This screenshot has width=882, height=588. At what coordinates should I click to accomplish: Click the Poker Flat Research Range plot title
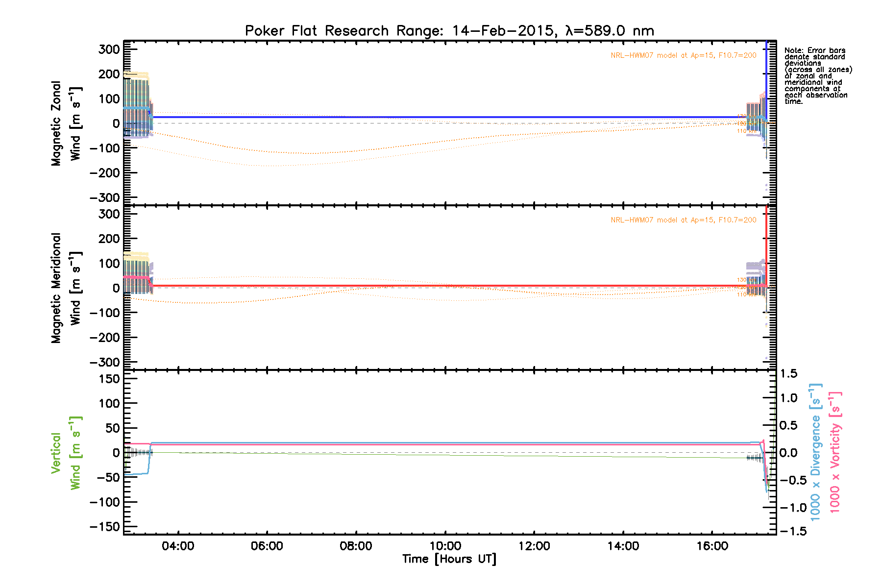coord(449,31)
